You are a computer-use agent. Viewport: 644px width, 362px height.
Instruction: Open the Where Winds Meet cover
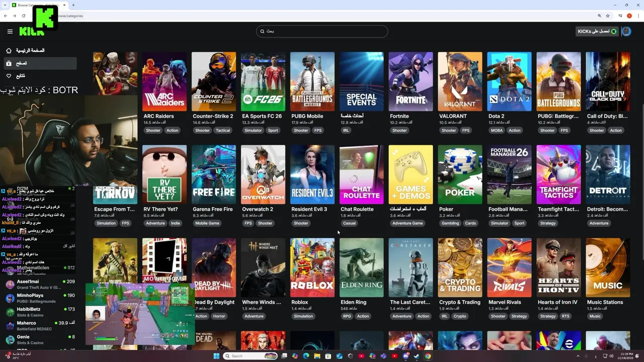pos(263,267)
